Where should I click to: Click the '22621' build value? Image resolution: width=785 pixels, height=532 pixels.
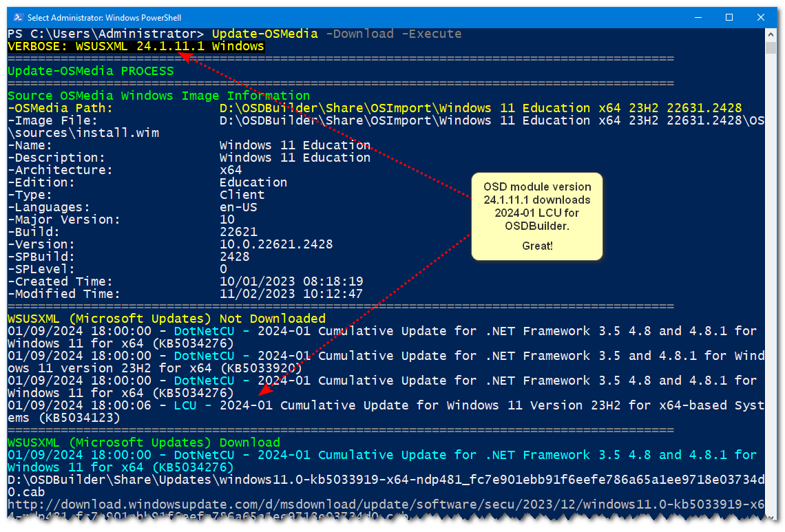(x=238, y=232)
